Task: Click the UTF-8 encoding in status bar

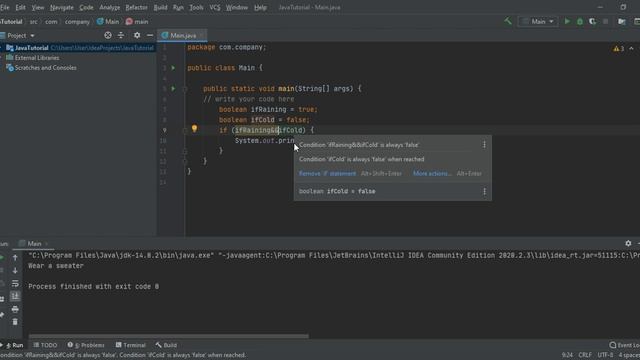Action: [605, 355]
